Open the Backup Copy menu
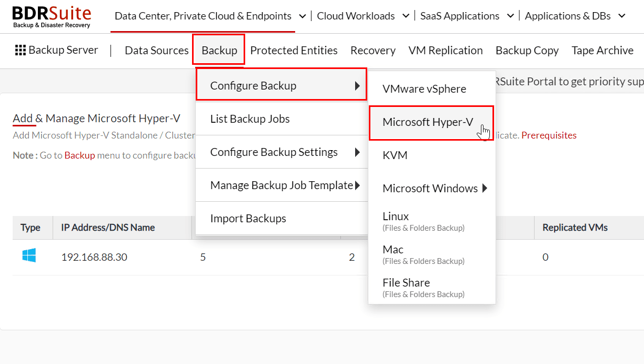This screenshot has width=644, height=364. click(x=527, y=51)
